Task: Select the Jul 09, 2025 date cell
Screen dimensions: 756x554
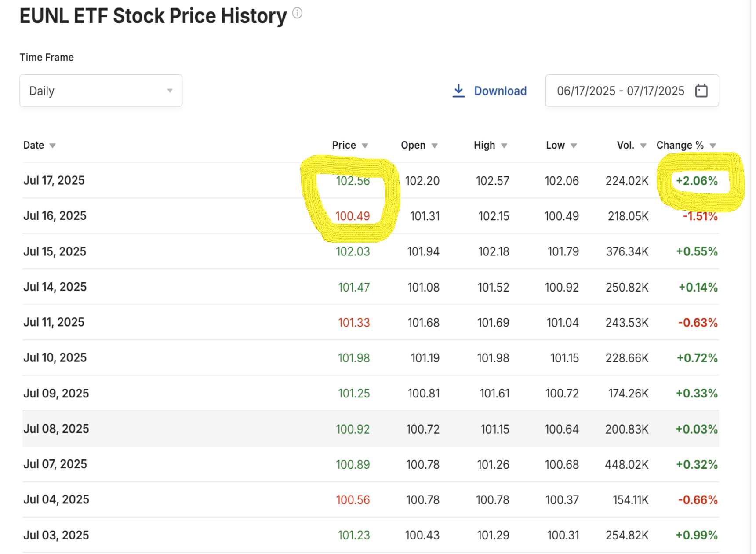Action: click(56, 393)
